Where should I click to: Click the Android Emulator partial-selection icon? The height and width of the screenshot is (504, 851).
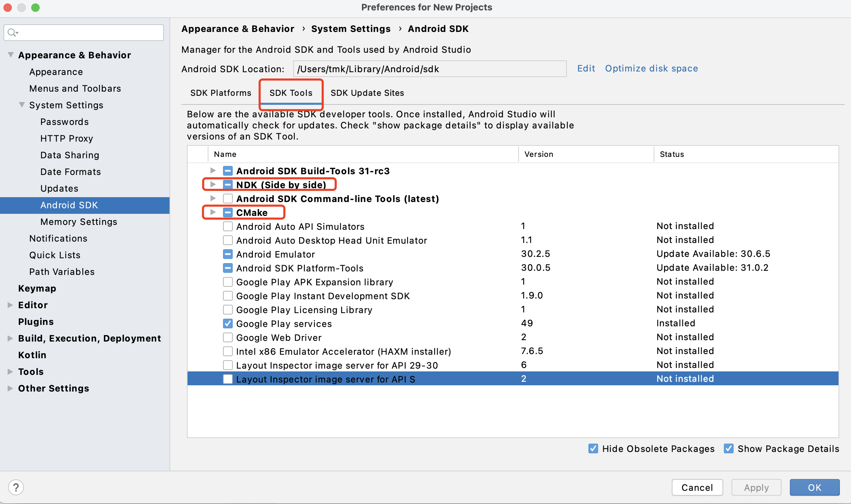(228, 254)
